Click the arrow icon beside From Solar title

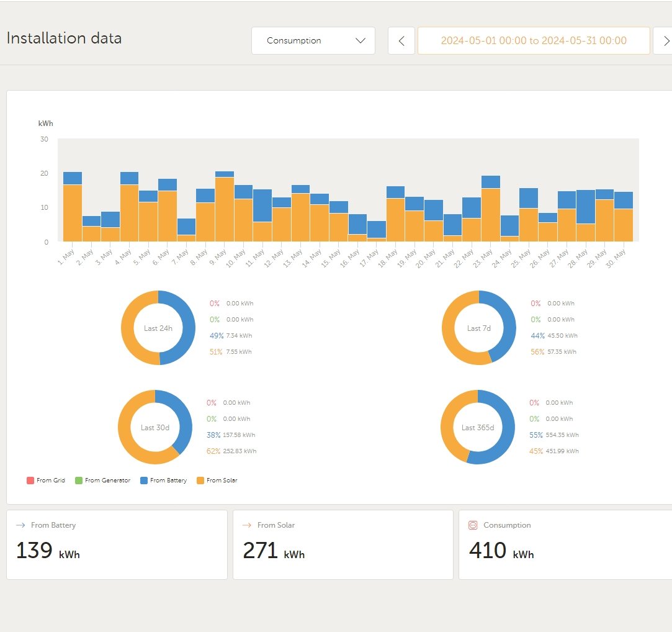click(x=246, y=525)
